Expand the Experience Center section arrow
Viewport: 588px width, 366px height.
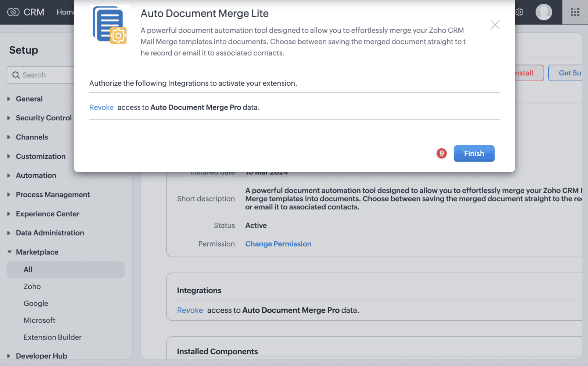coord(9,214)
